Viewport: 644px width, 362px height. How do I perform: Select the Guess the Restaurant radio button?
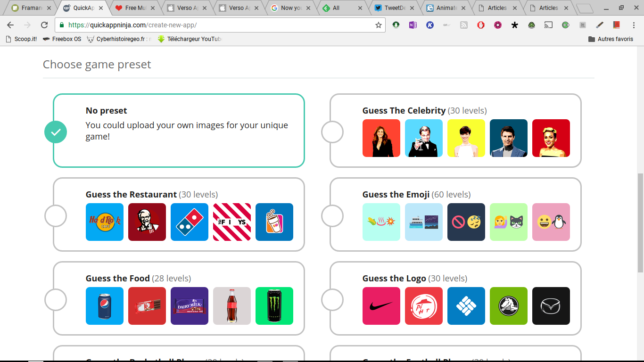point(56,216)
